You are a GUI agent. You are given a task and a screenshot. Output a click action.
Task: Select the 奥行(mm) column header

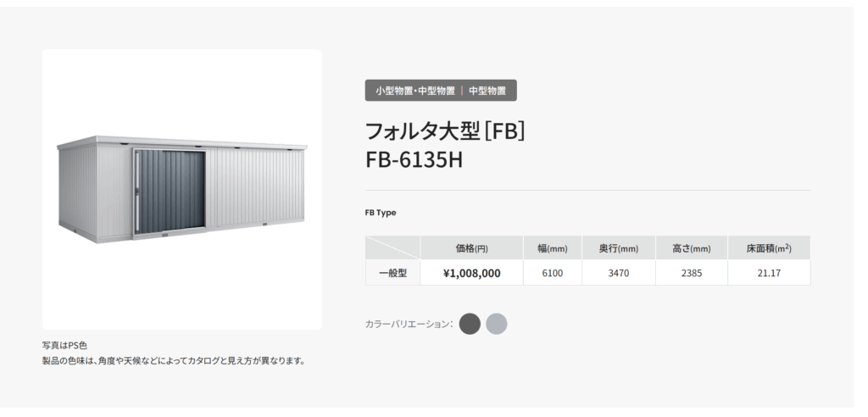pos(618,248)
